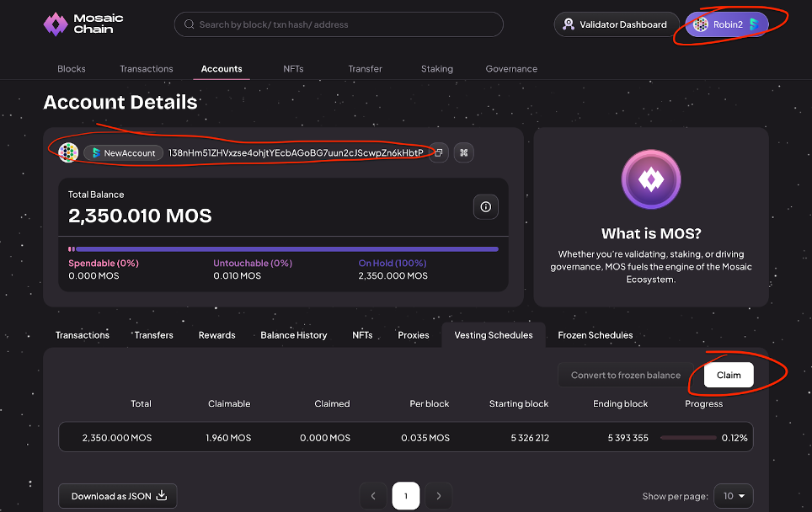Click the Validator Dashboard icon
This screenshot has height=512, width=812.
coord(569,24)
